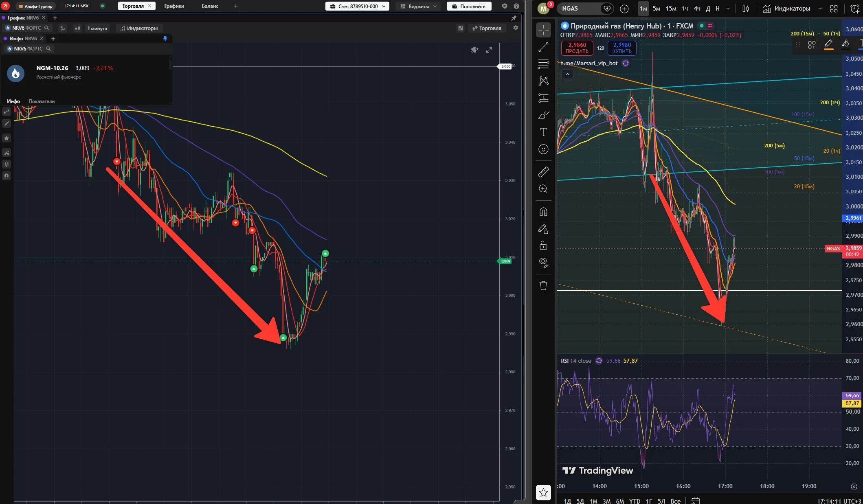Switch to the Показатели tab
Screen dimensions: 863x504
[42, 101]
